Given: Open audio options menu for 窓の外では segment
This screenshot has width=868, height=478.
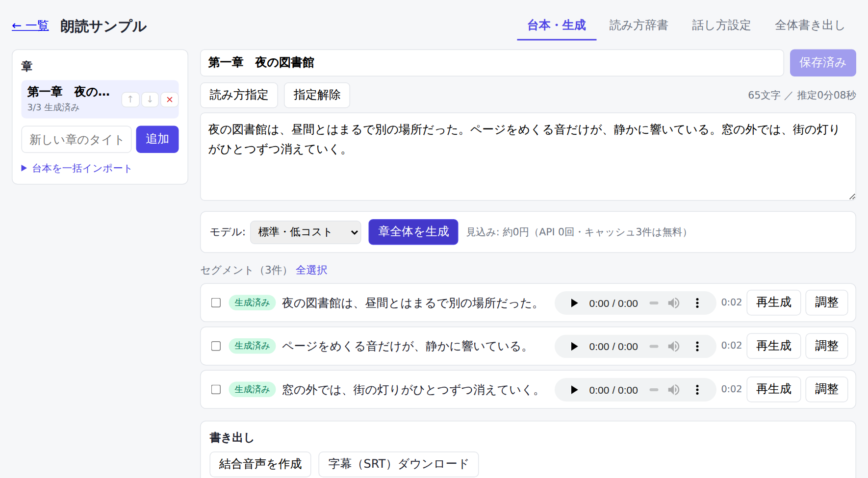Looking at the screenshot, I should (x=697, y=390).
